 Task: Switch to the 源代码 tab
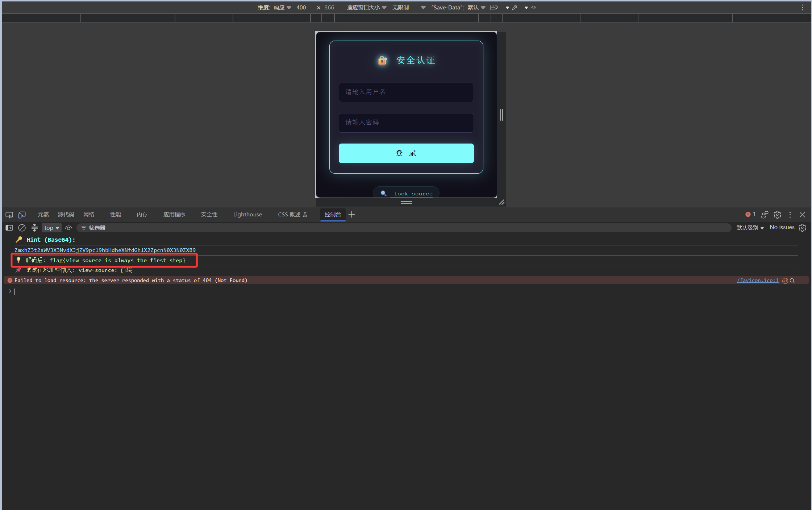click(66, 215)
